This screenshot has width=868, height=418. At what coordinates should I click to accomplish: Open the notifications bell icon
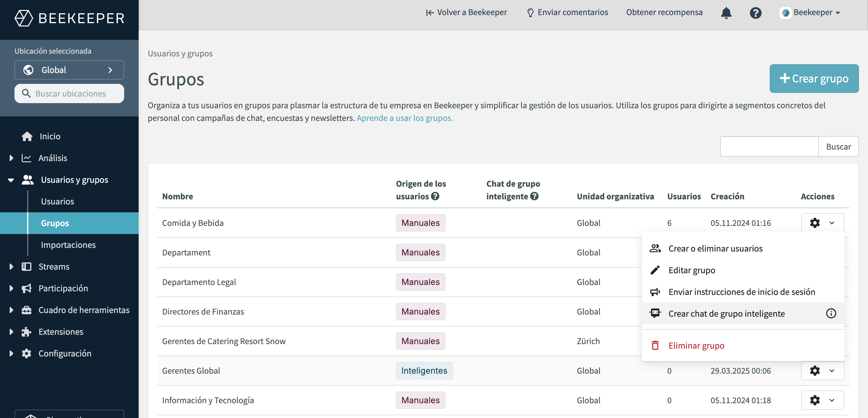coord(726,13)
